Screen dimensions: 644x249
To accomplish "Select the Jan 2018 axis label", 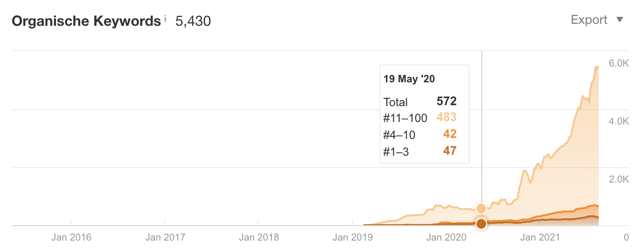I will pos(258,238).
